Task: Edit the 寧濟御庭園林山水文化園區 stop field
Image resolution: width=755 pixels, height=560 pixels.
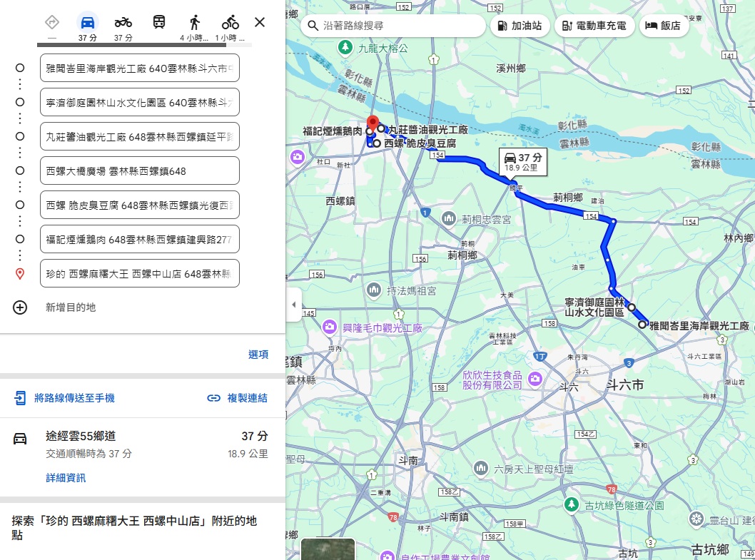Action: [x=140, y=103]
